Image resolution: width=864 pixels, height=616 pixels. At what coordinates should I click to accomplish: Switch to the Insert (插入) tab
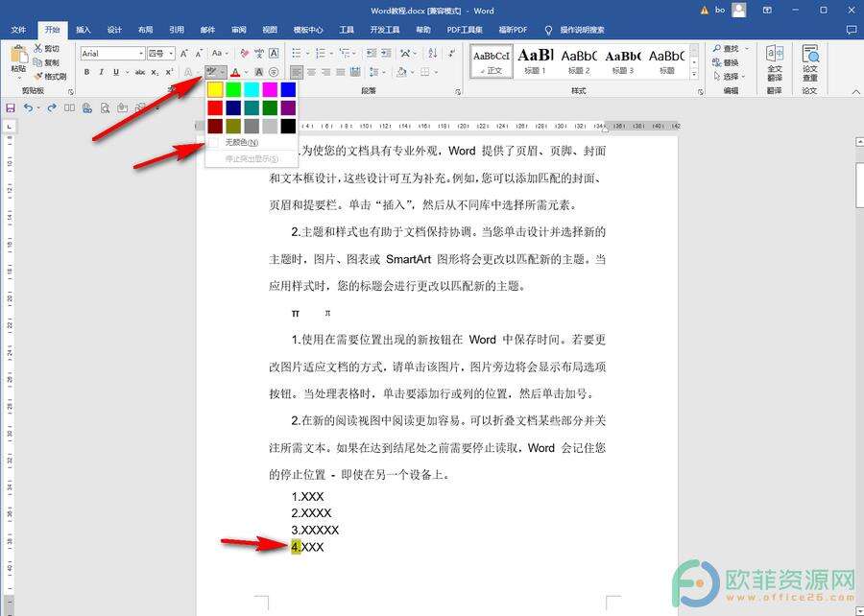[84, 30]
